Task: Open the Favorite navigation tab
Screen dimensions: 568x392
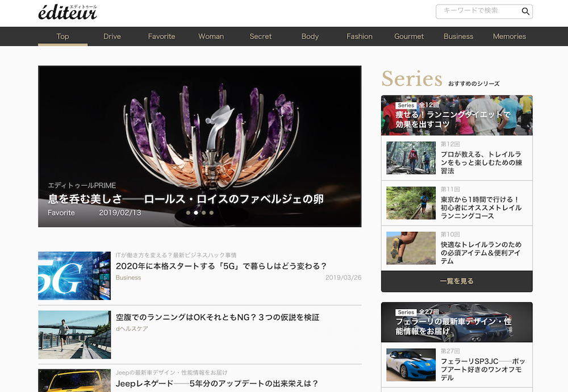Action: 161,36
